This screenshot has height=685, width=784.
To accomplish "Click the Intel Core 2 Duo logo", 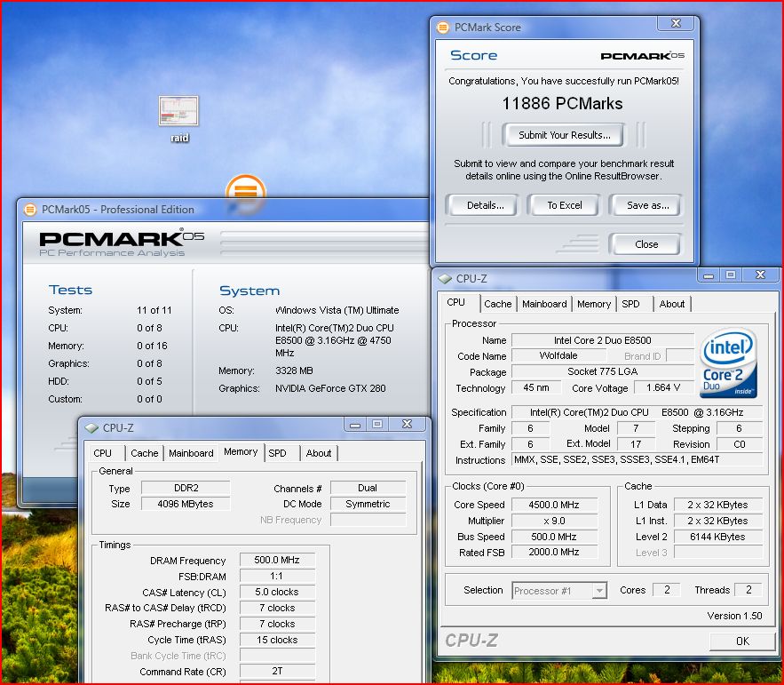I will pos(728,362).
